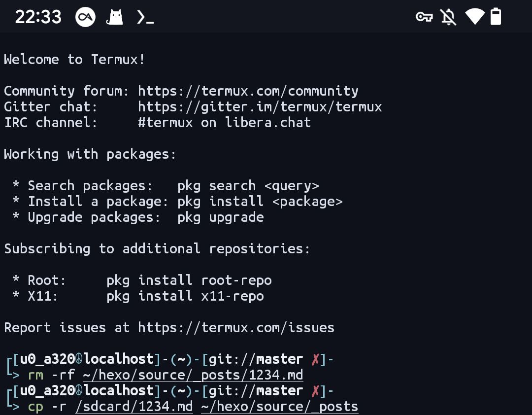Open the termux.com/community forum link

click(248, 91)
